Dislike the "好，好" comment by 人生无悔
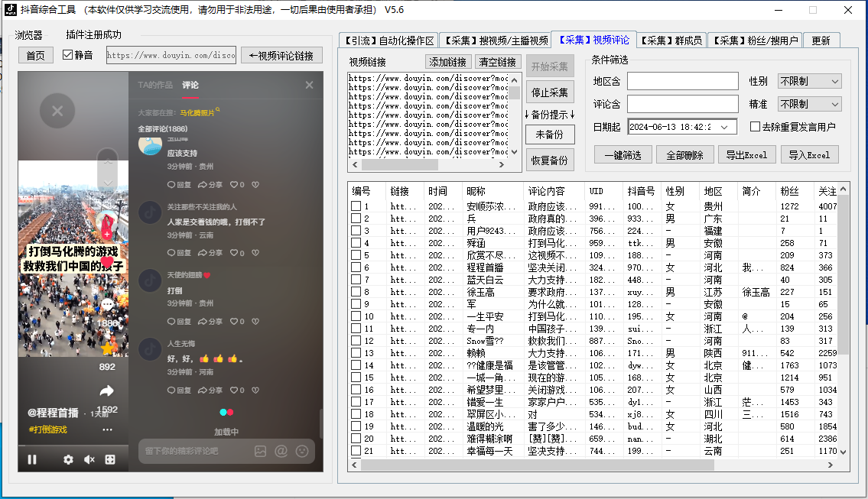This screenshot has width=868, height=499. click(x=255, y=390)
